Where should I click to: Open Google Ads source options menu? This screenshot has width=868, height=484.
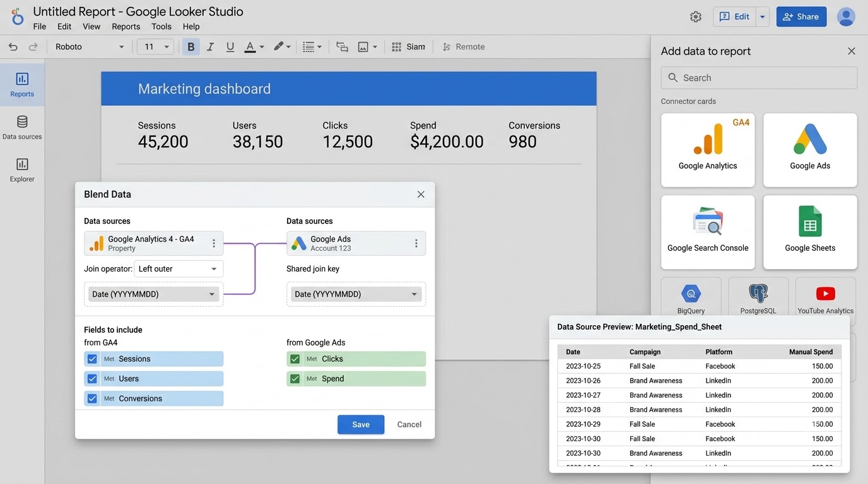click(x=416, y=243)
